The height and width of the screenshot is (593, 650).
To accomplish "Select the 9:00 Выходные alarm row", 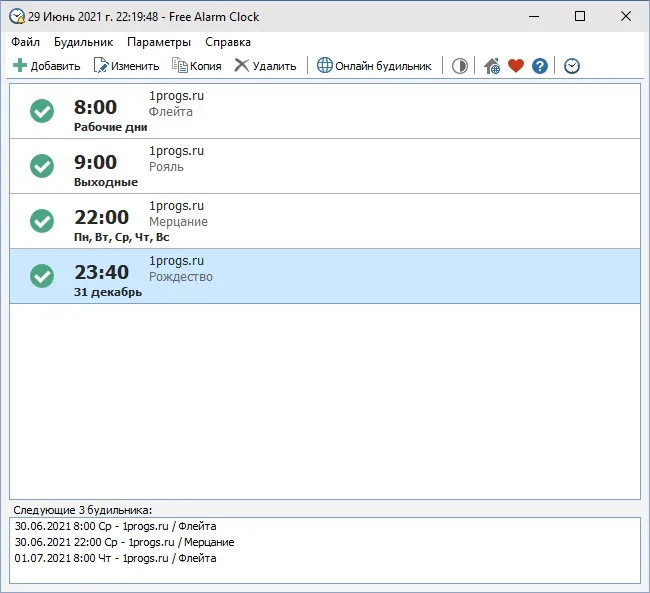I will coord(325,166).
